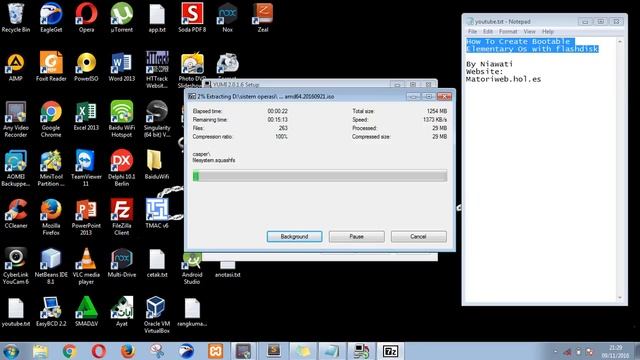The image size is (640, 360).
Task: Select the HTTrack Website Copier shortcut
Action: [x=157, y=70]
